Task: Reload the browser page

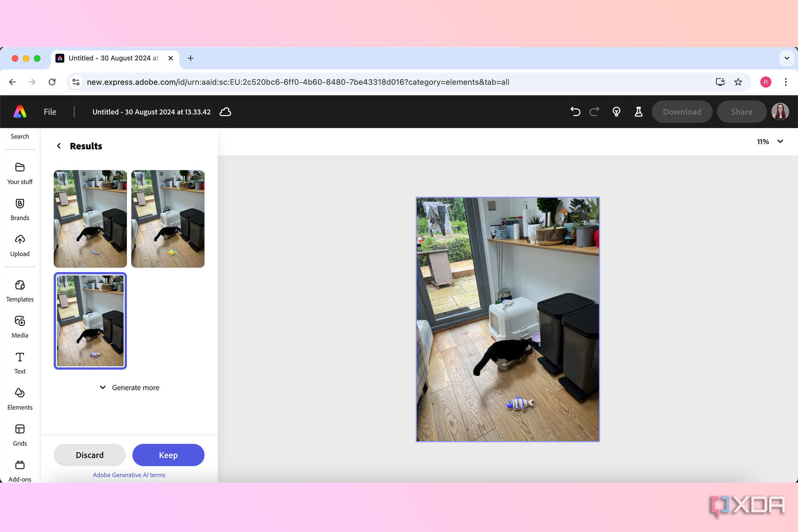Action: coord(52,82)
